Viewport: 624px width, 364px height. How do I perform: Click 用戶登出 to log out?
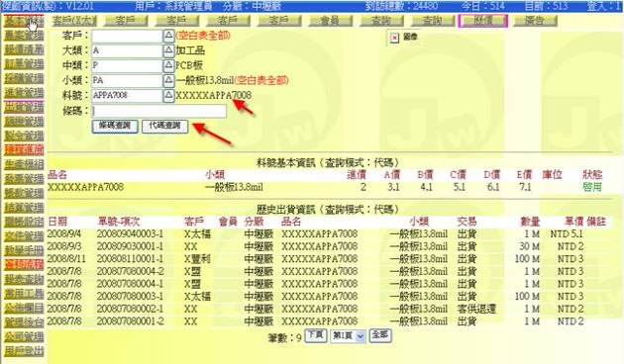[x=24, y=351]
